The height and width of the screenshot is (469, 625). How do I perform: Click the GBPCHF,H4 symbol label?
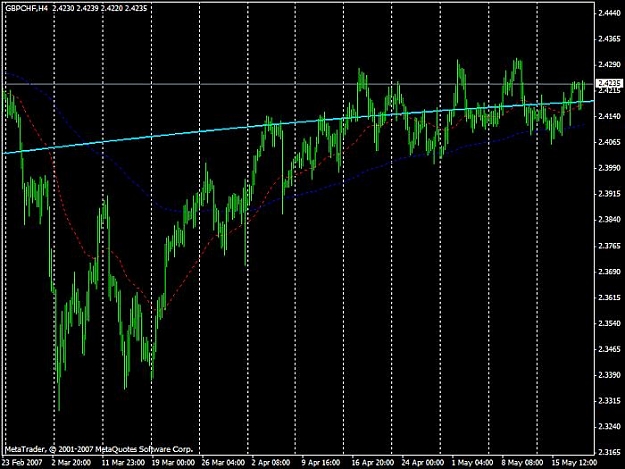pyautogui.click(x=27, y=8)
